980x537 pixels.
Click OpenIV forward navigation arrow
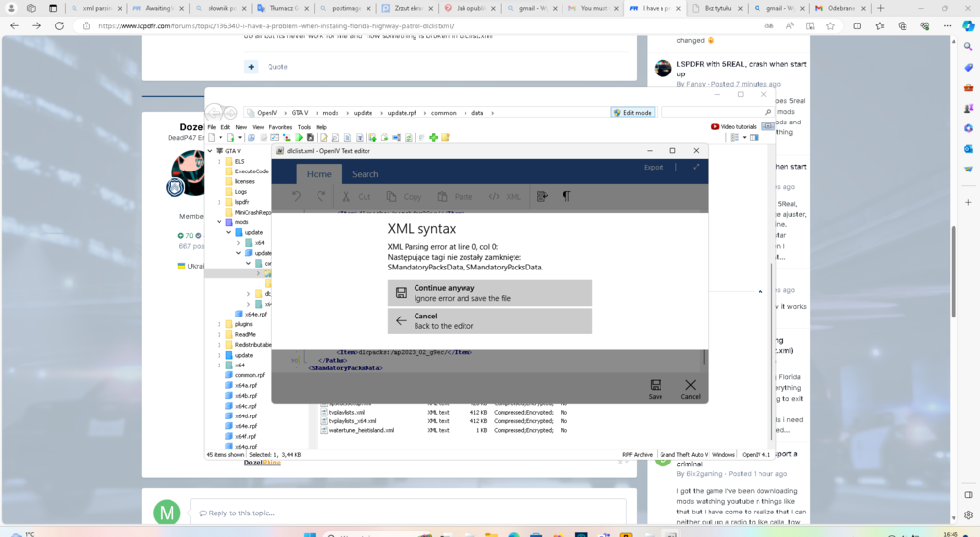coord(230,113)
